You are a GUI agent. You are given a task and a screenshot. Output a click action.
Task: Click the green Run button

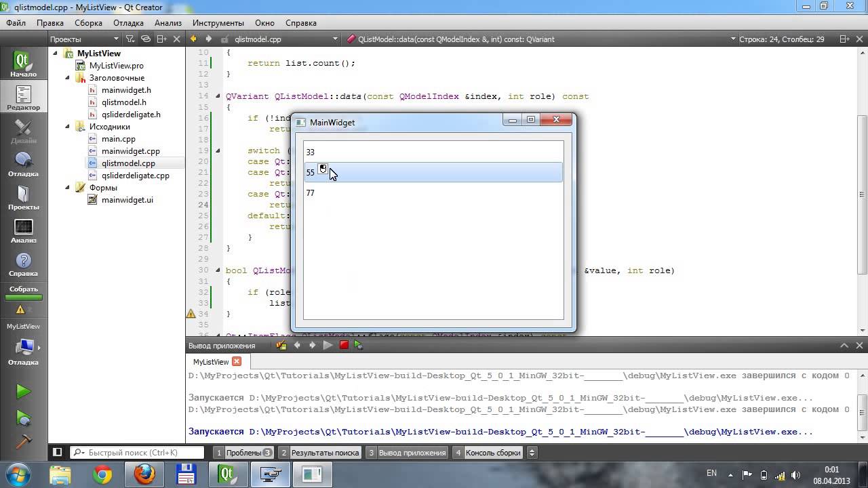coord(23,391)
